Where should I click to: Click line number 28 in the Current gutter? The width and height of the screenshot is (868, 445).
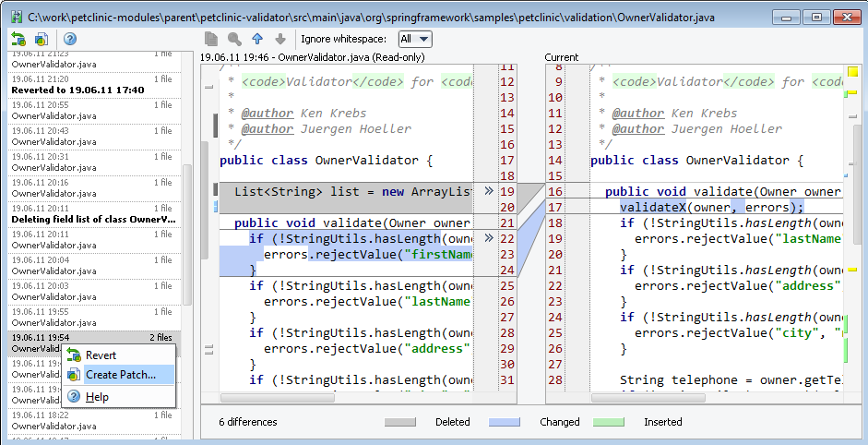(555, 380)
